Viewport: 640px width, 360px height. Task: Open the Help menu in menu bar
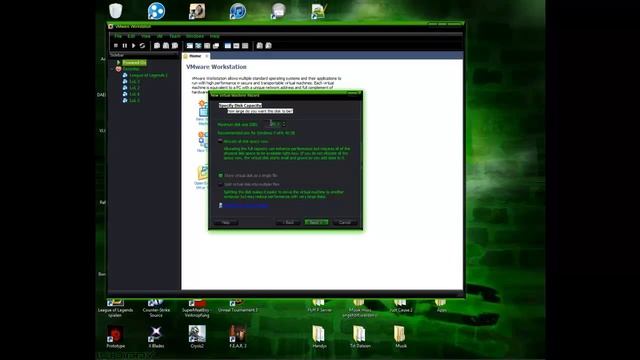[215, 36]
